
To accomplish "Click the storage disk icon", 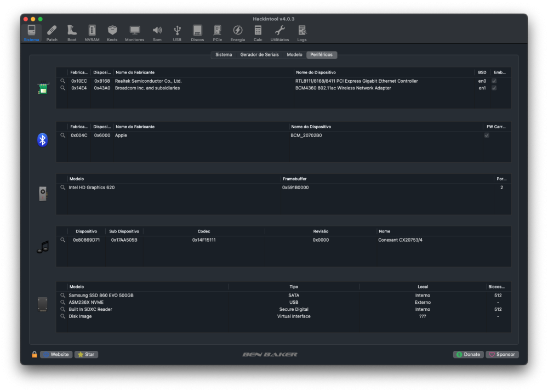I will tap(43, 304).
